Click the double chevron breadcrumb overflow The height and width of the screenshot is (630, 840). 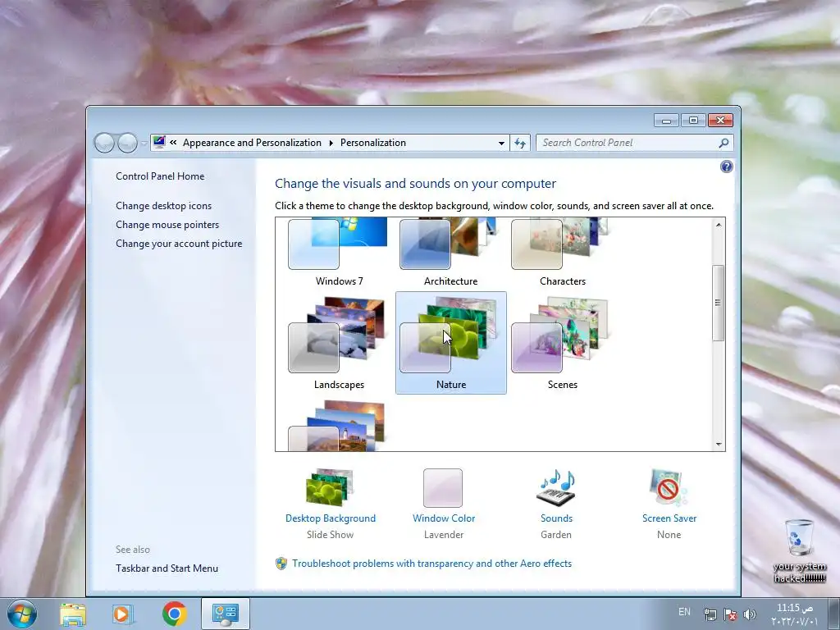[173, 143]
